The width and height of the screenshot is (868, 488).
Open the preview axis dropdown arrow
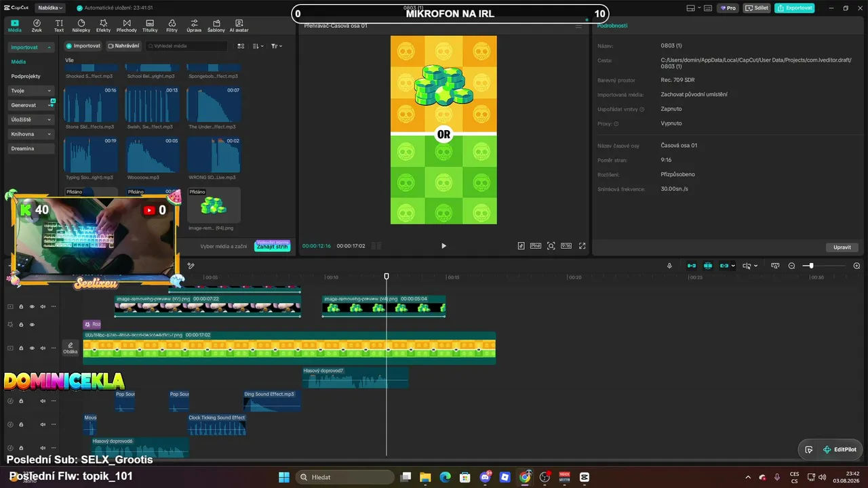(755, 266)
